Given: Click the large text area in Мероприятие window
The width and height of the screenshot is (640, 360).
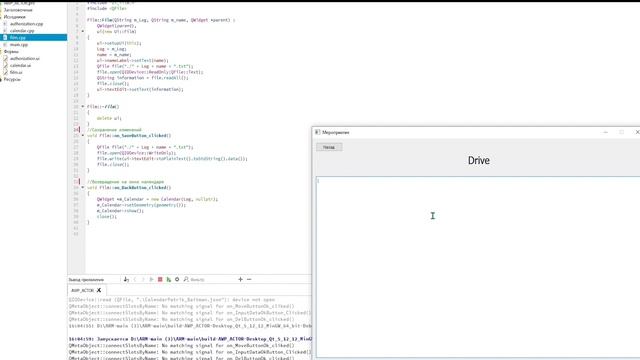Looking at the screenshot, I should coord(478,267).
